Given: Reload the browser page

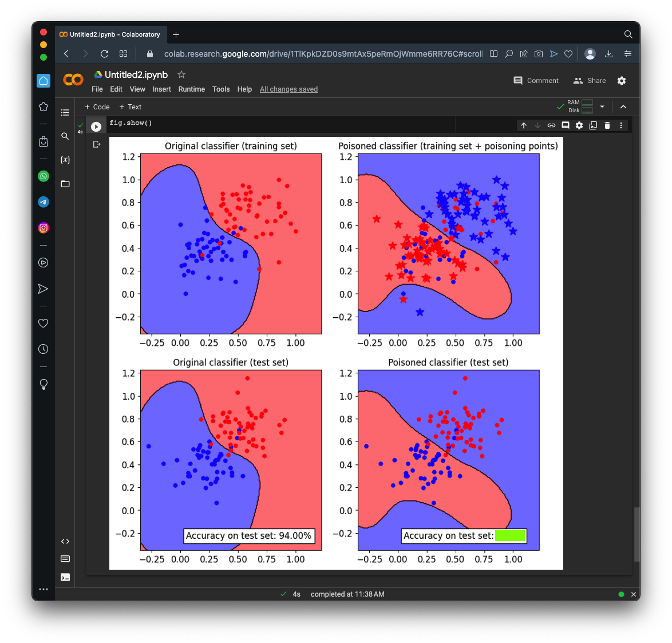Looking at the screenshot, I should click(x=104, y=54).
